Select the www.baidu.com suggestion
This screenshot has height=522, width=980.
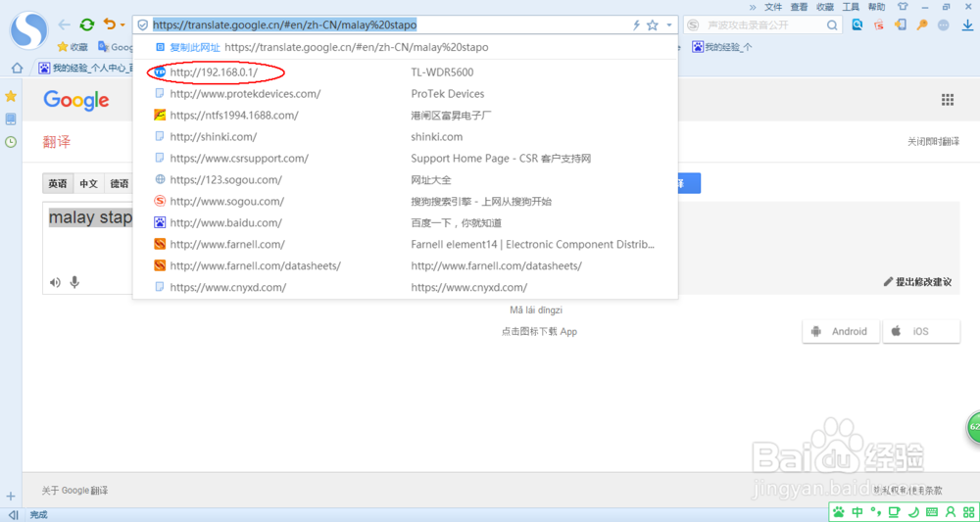pos(405,222)
